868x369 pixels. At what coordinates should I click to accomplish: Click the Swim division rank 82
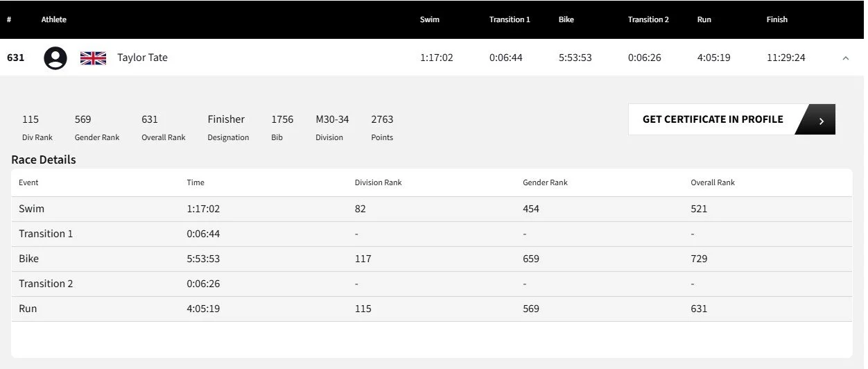[x=361, y=209]
